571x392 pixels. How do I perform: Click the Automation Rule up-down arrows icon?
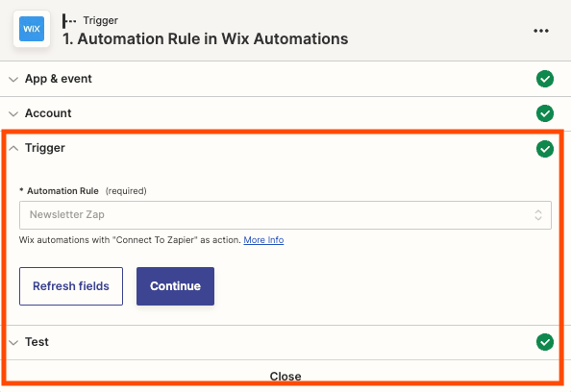538,215
